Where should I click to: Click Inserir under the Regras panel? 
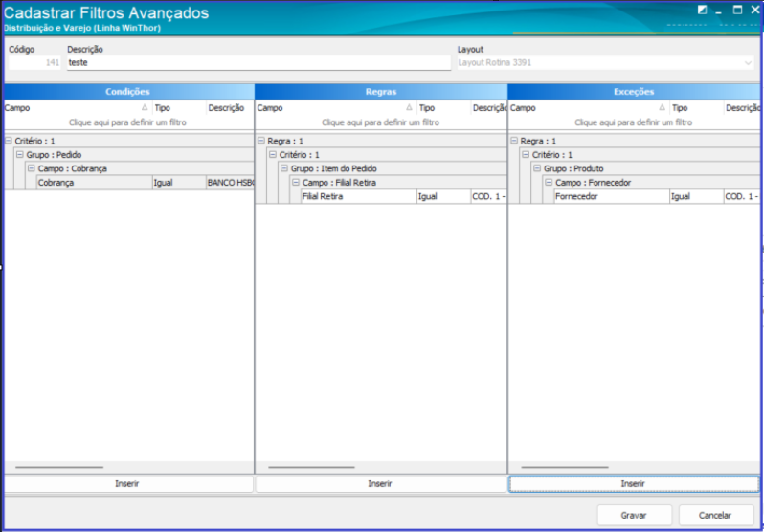click(380, 484)
